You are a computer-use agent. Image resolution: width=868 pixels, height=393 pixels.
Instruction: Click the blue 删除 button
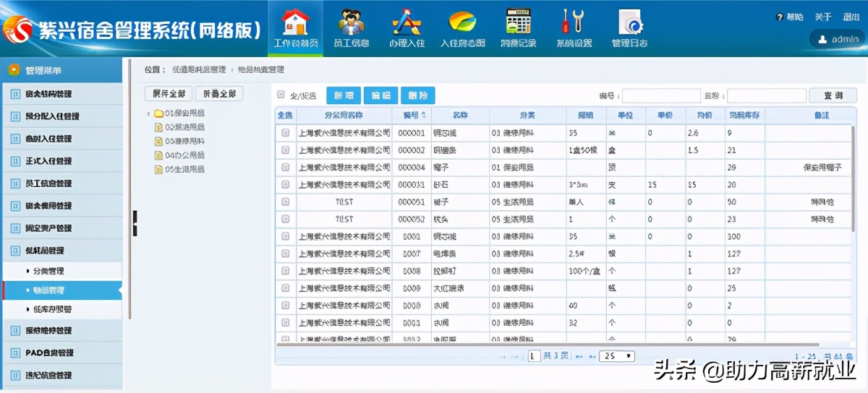tap(417, 95)
